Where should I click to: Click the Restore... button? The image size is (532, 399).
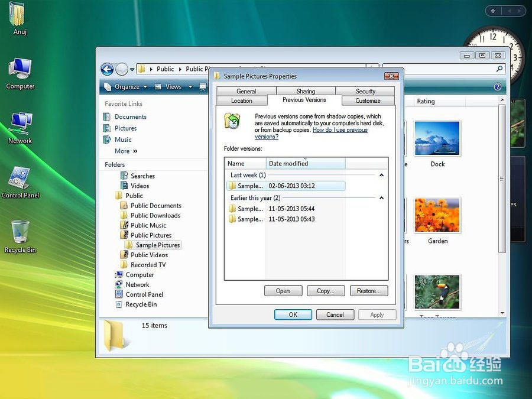point(369,291)
